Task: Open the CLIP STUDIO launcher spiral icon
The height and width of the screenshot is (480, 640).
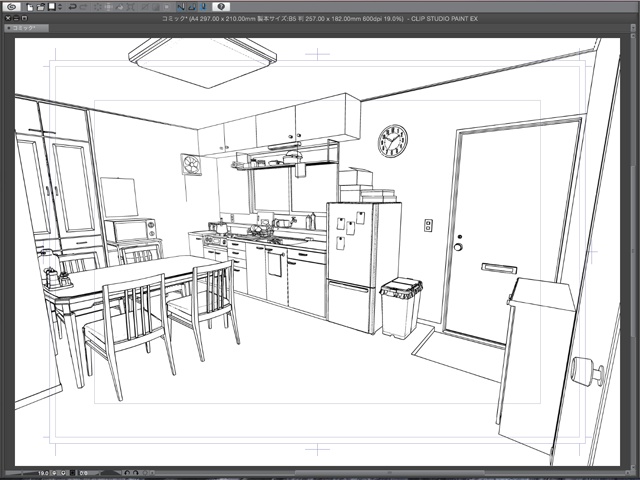Action: 11,7
